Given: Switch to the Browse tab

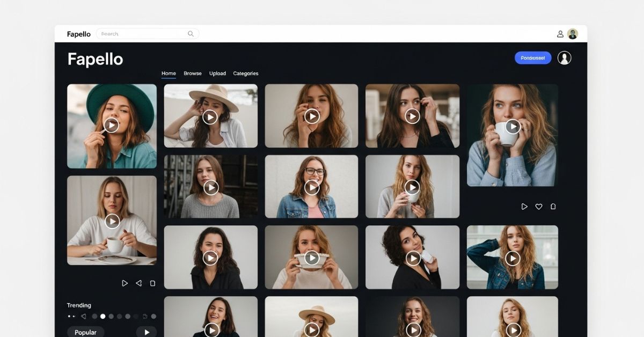Looking at the screenshot, I should coord(193,74).
